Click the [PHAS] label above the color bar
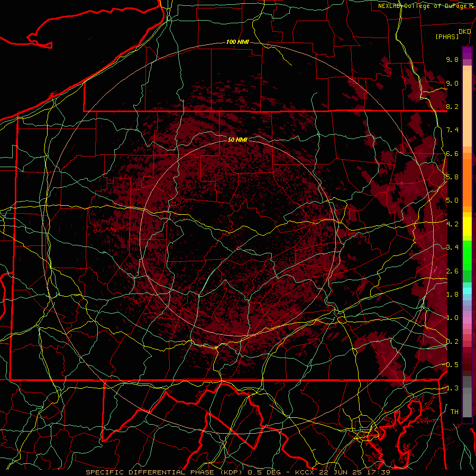 (x=447, y=36)
